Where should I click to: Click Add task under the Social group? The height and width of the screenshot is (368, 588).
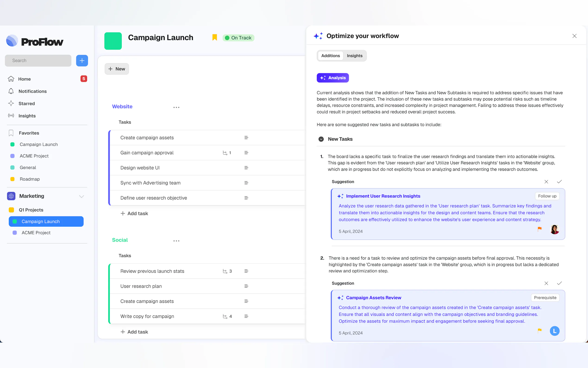(134, 331)
